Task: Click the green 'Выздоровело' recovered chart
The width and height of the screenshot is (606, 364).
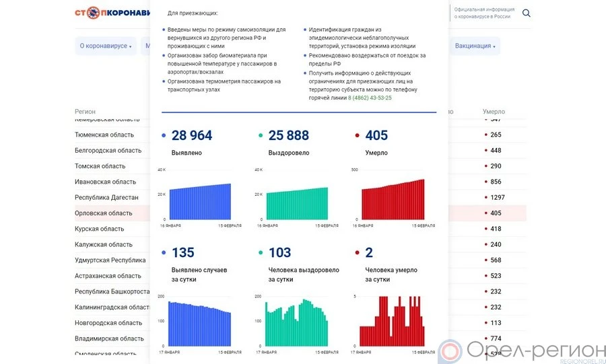Action: pos(297,204)
